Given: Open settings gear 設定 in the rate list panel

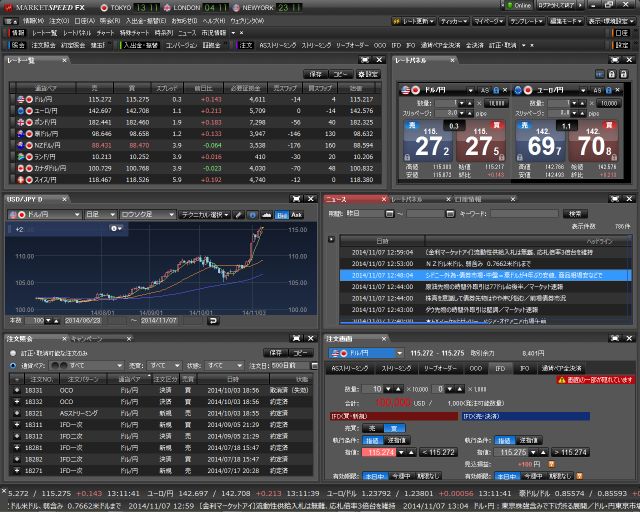Looking at the screenshot, I should [368, 74].
